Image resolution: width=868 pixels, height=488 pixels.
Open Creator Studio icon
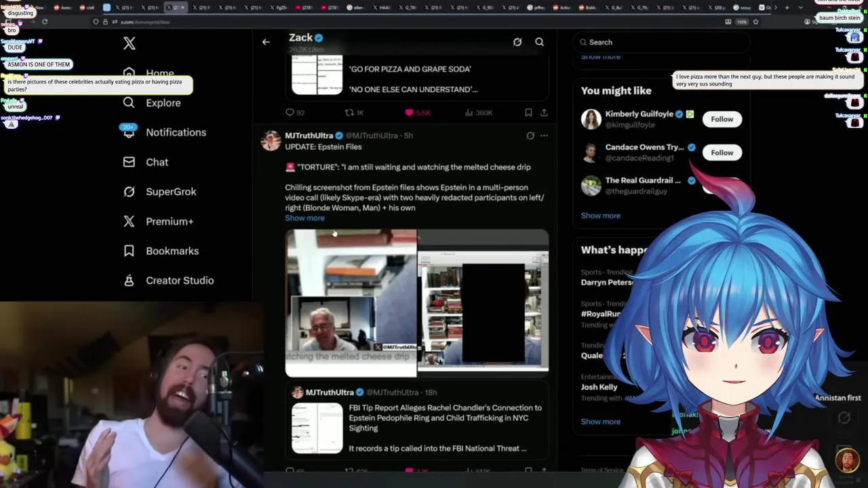tap(129, 280)
